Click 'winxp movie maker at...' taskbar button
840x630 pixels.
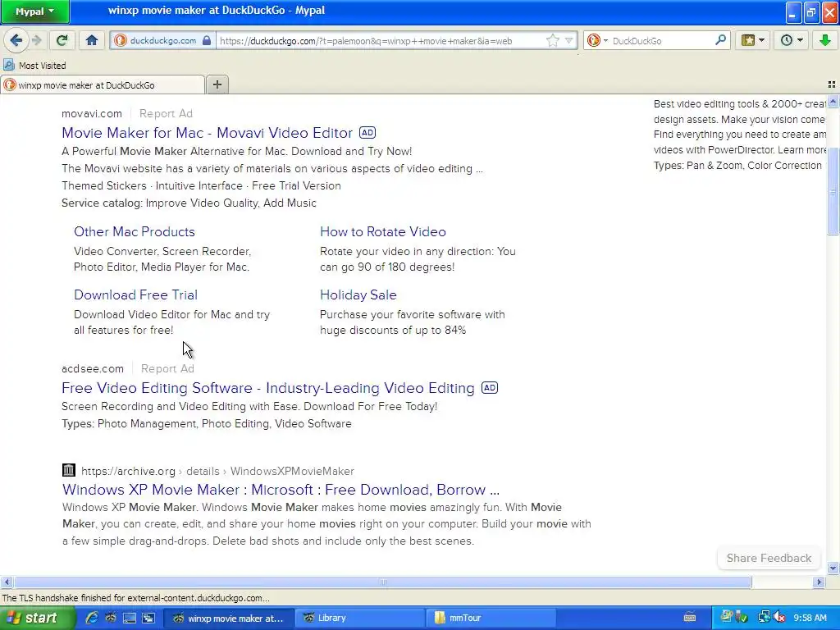coord(228,618)
